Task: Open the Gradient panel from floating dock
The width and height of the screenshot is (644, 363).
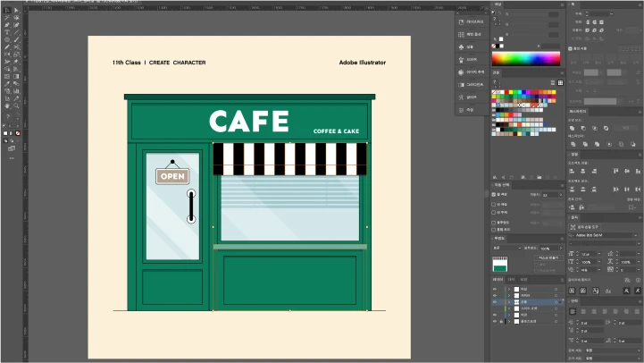Action: (471, 85)
